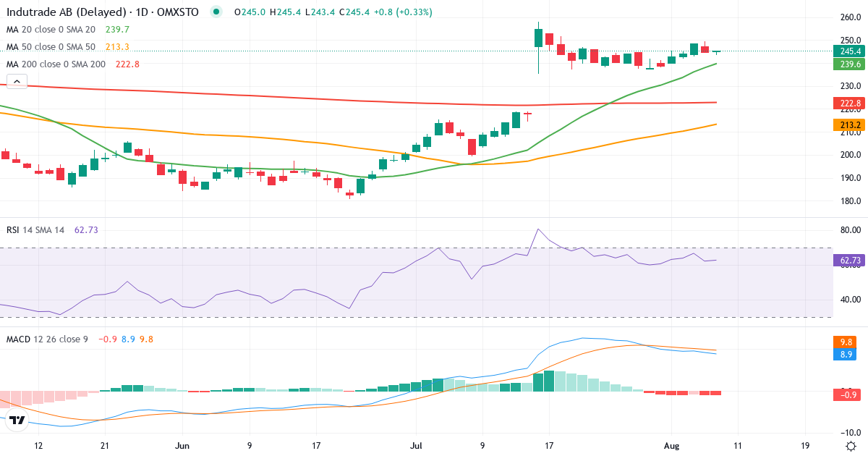Click the Aug label on time axis
The image size is (868, 456).
coord(672,445)
